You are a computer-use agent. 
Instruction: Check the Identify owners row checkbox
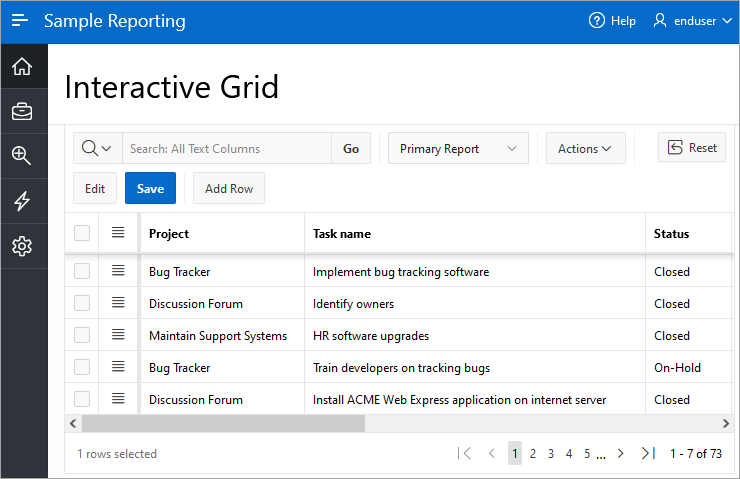[82, 303]
